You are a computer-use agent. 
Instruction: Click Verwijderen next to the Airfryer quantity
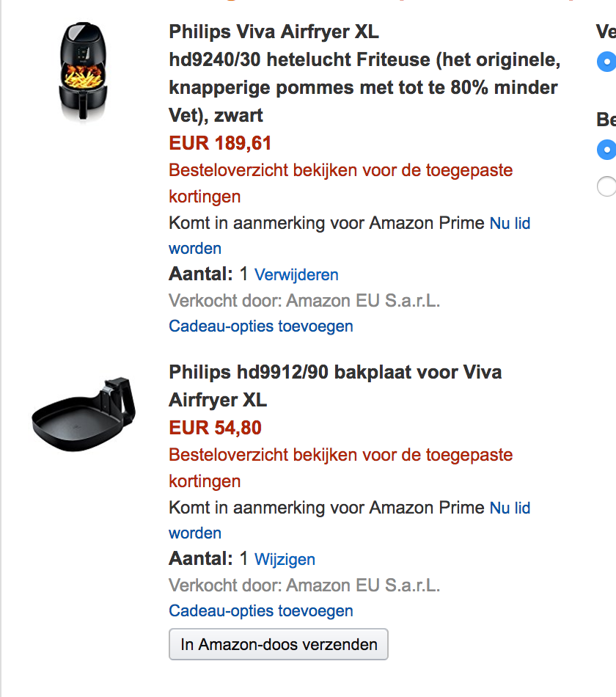(296, 274)
